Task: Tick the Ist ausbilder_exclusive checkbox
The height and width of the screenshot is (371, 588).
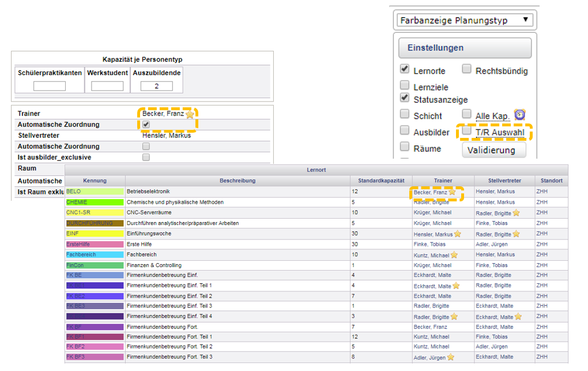Action: [146, 157]
